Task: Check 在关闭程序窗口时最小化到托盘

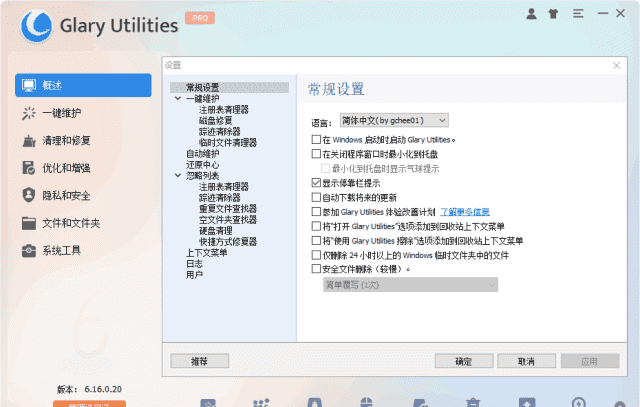Action: (x=316, y=154)
